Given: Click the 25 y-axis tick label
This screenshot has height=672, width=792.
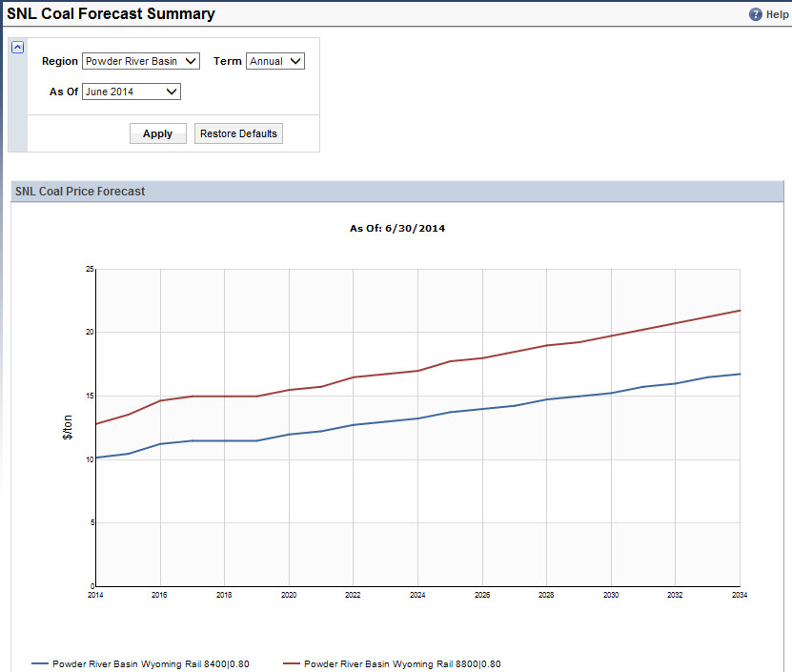Looking at the screenshot, I should point(89,270).
